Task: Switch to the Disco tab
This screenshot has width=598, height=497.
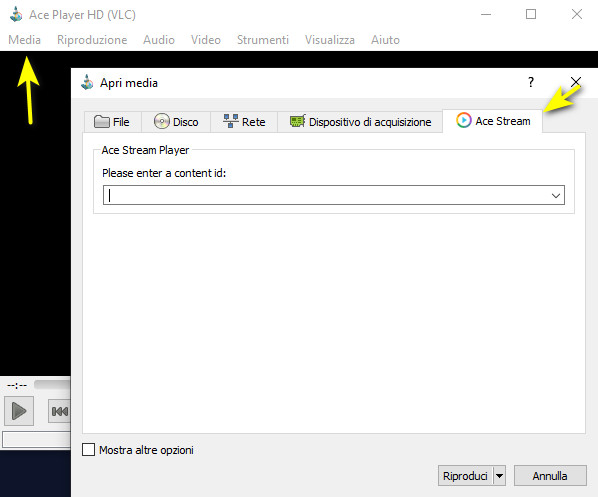Action: click(176, 122)
